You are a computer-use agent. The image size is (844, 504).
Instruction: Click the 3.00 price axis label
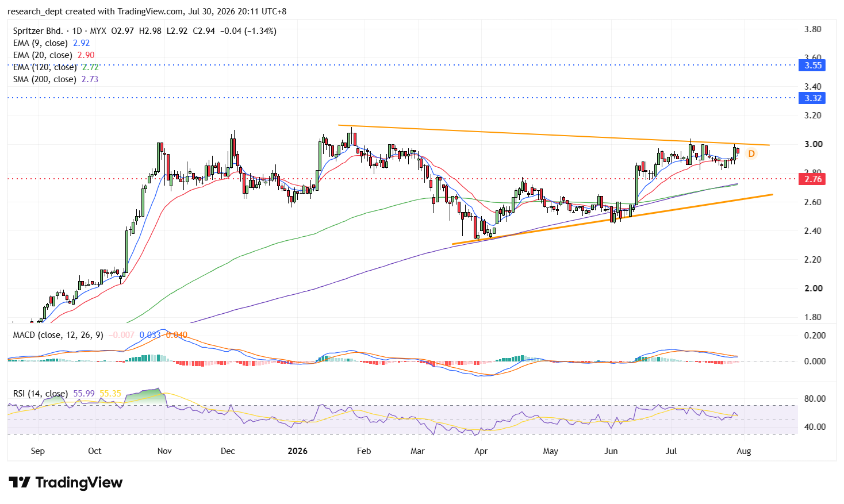coord(812,144)
